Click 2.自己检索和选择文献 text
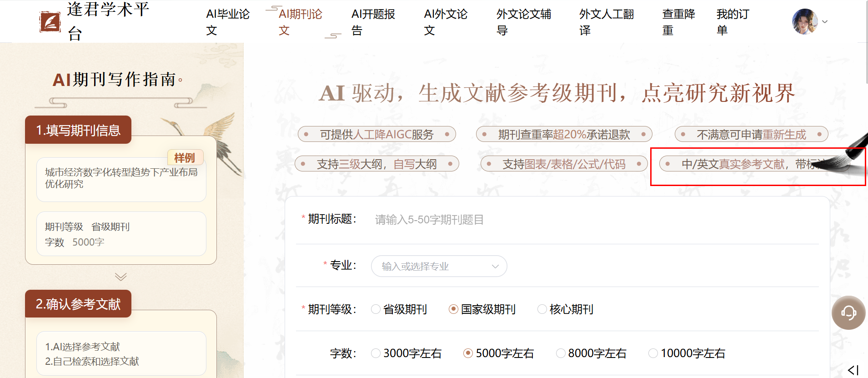 pos(92,361)
